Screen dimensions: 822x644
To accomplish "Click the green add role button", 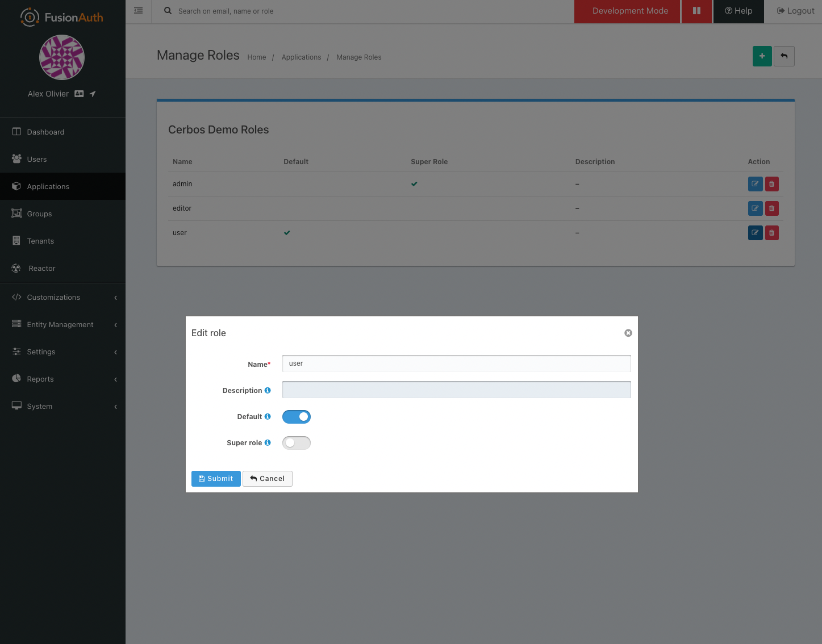I will pos(762,56).
